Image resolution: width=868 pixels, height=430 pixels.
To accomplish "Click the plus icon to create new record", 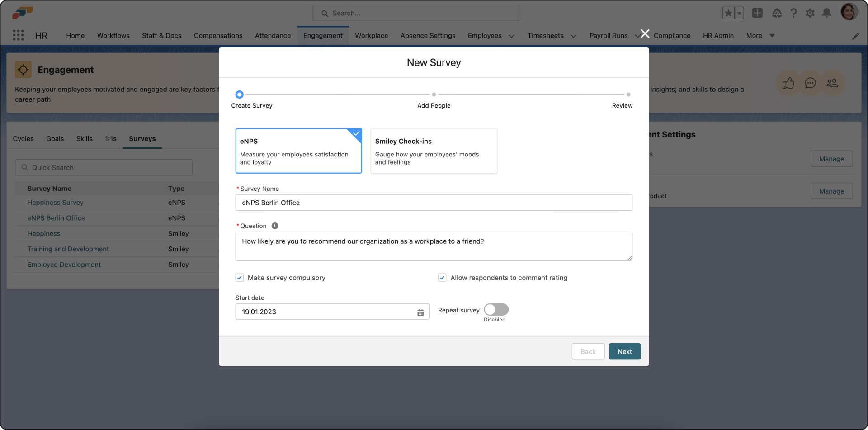I will 758,13.
